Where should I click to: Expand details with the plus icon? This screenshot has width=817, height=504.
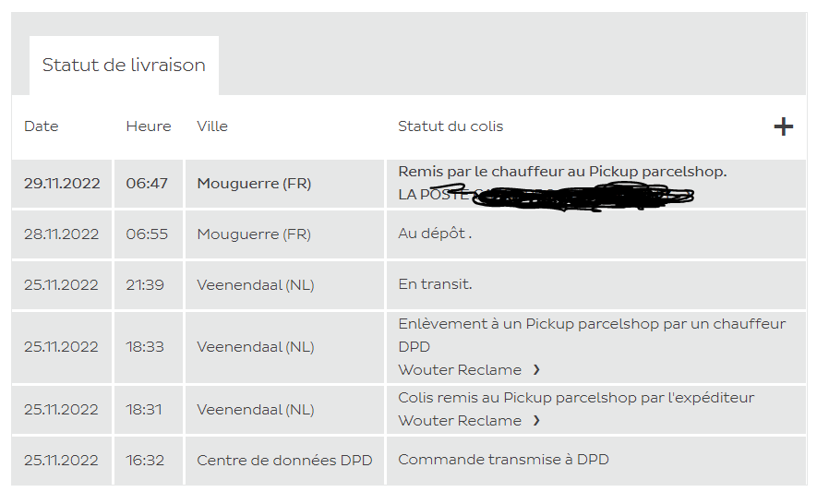point(783,126)
